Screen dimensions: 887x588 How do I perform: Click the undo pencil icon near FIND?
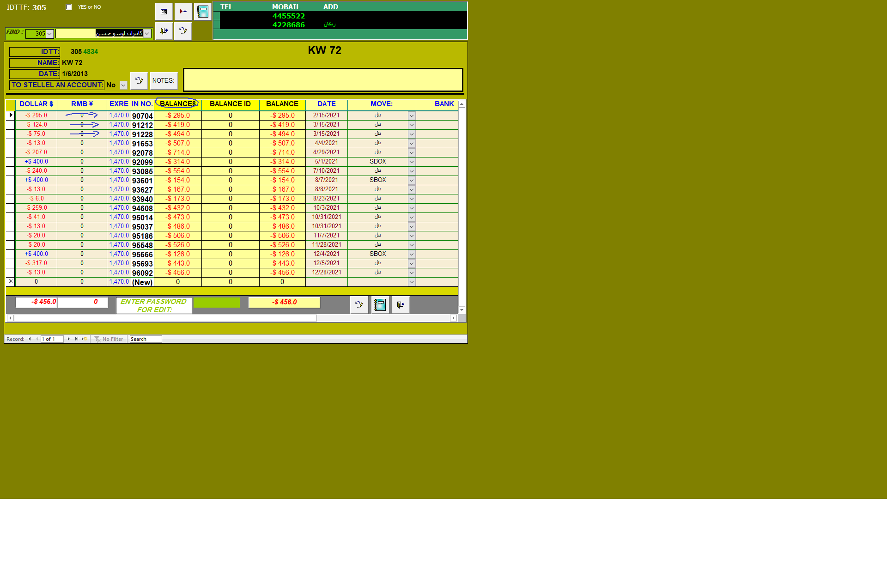click(x=183, y=31)
